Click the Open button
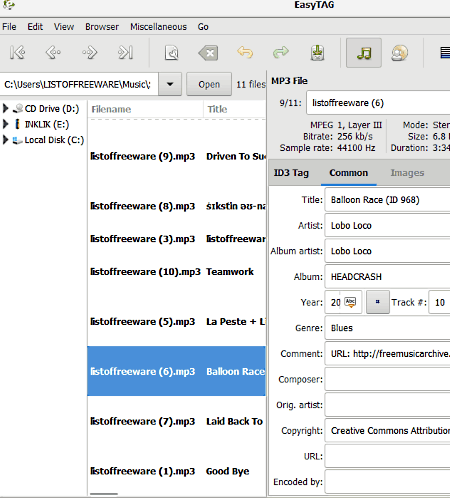The image size is (450, 498). click(x=209, y=84)
